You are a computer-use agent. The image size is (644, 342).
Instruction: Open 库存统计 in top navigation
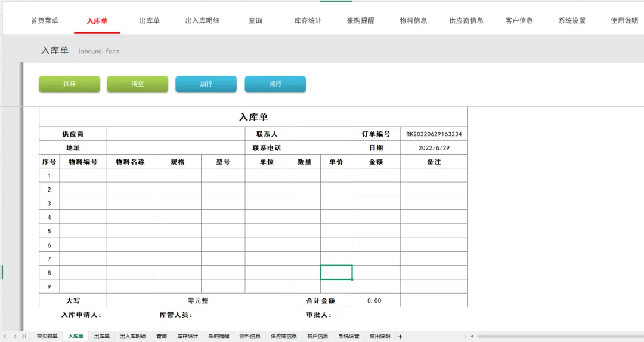pos(308,20)
